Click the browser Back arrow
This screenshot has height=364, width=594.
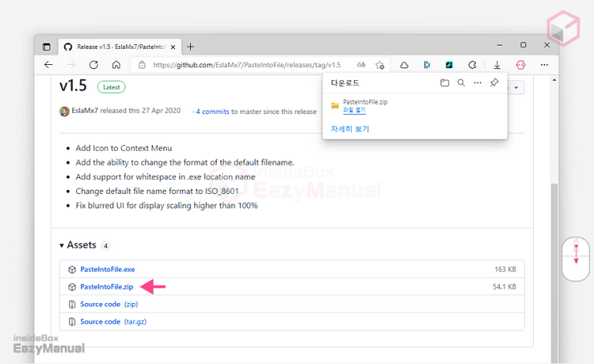48,65
